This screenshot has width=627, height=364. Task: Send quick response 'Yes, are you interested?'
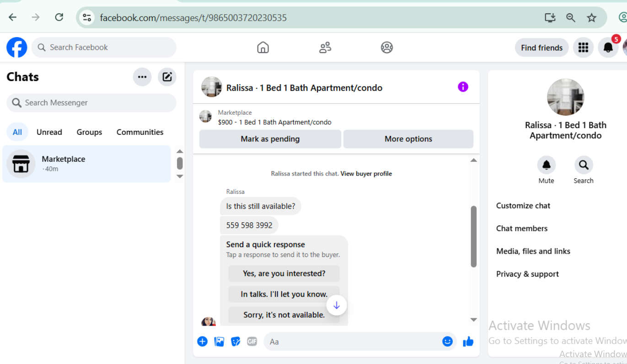(284, 273)
